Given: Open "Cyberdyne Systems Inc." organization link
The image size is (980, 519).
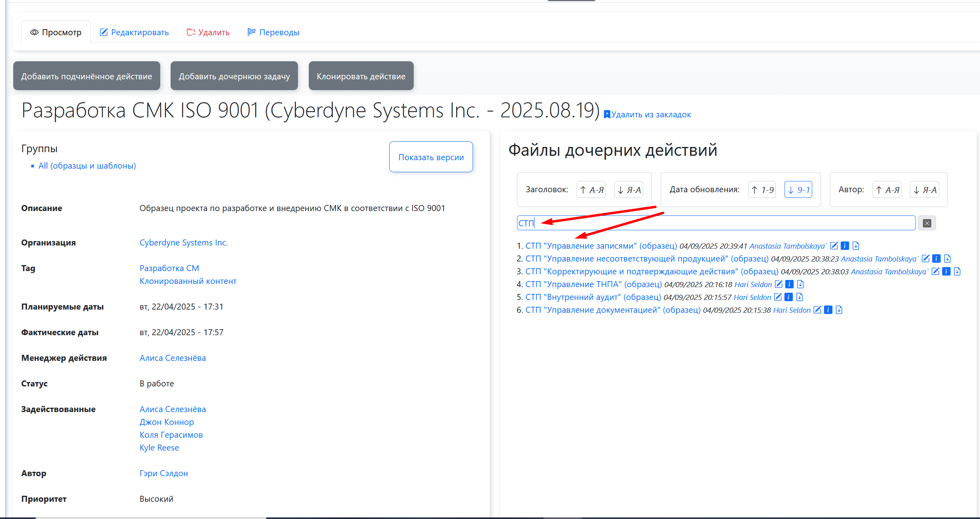Looking at the screenshot, I should [183, 243].
